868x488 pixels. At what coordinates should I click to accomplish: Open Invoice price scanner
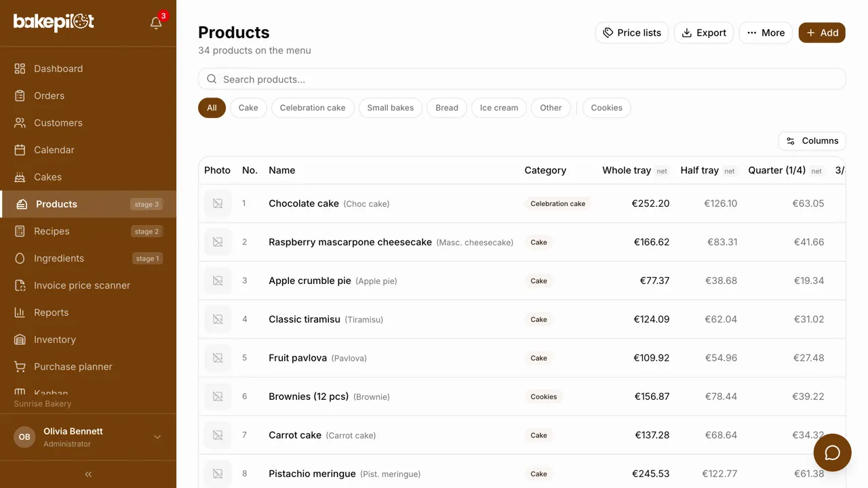click(x=88, y=285)
